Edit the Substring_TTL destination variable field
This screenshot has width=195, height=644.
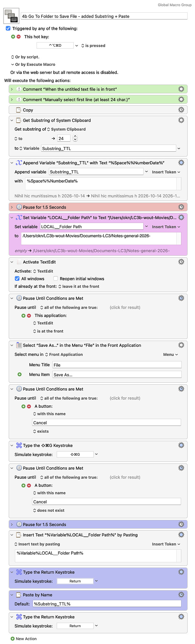pos(109,148)
